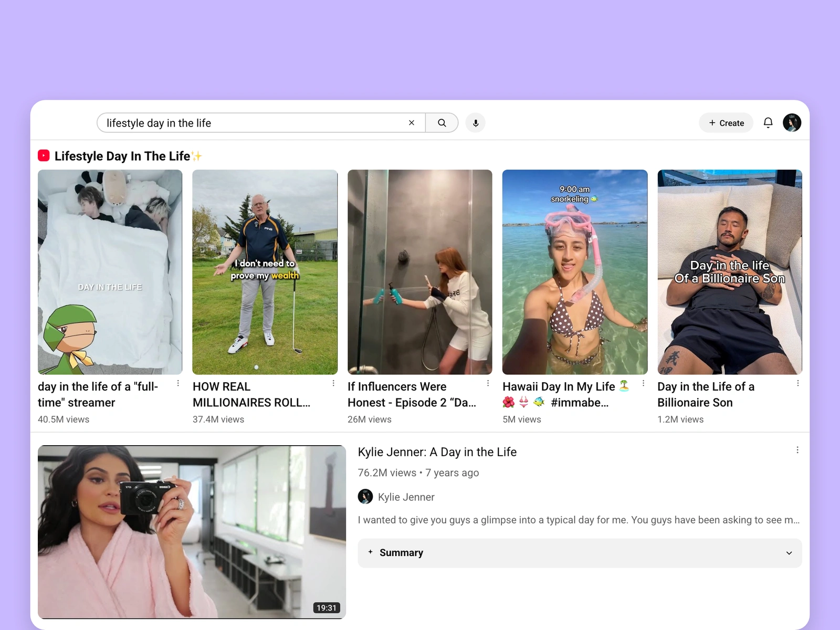This screenshot has width=840, height=630.
Task: Open more options for 'full-time' streamer short
Action: tap(178, 383)
